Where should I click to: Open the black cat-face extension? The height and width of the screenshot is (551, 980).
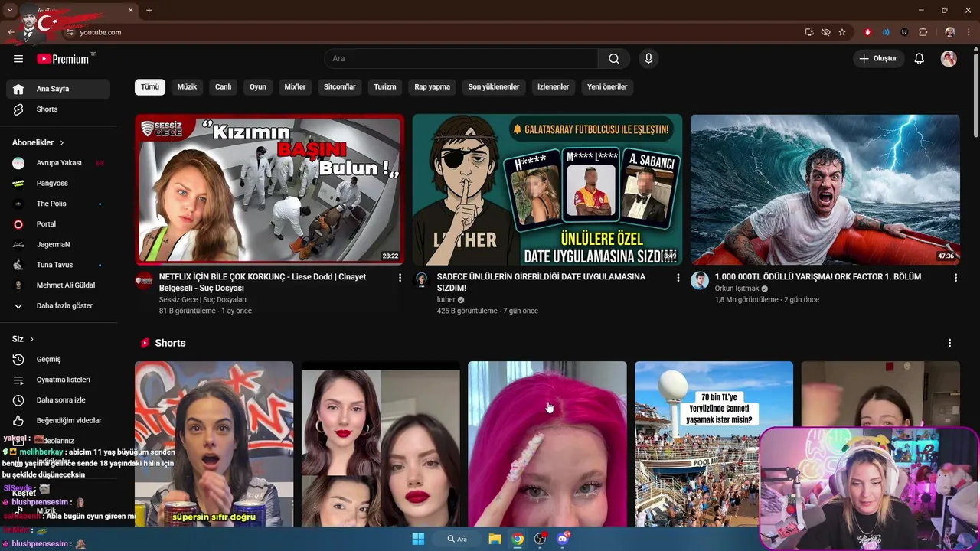(x=904, y=32)
